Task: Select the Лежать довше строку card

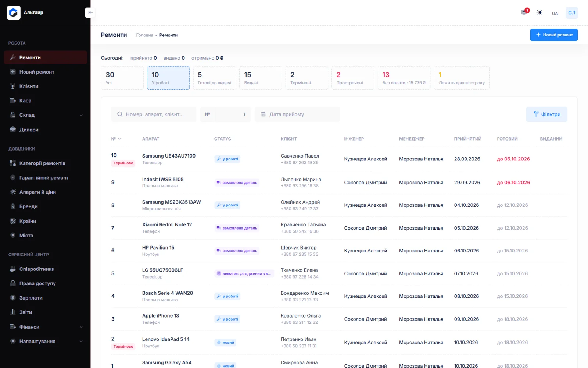Action: [462, 78]
